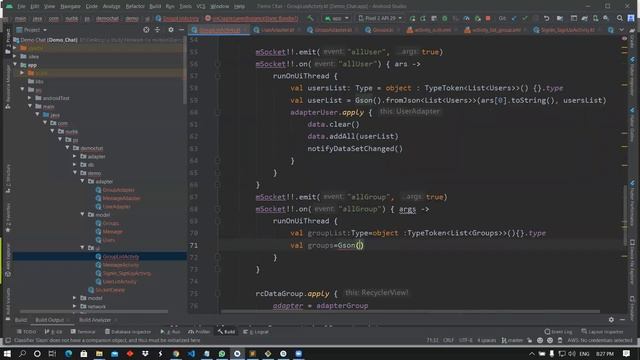The height and width of the screenshot is (360, 640).
Task: Click the master Git branch widget
Action: pyautogui.click(x=512, y=340)
